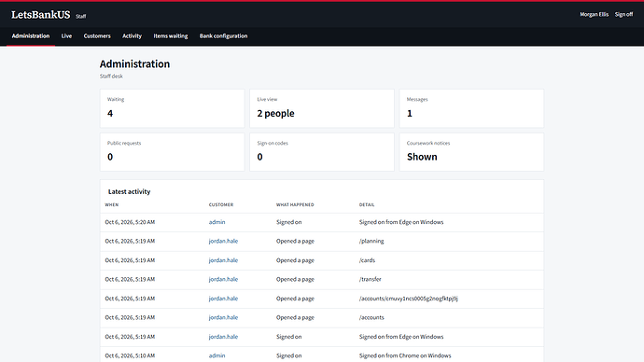Switch to the Live tab
The width and height of the screenshot is (644, 362).
66,36
